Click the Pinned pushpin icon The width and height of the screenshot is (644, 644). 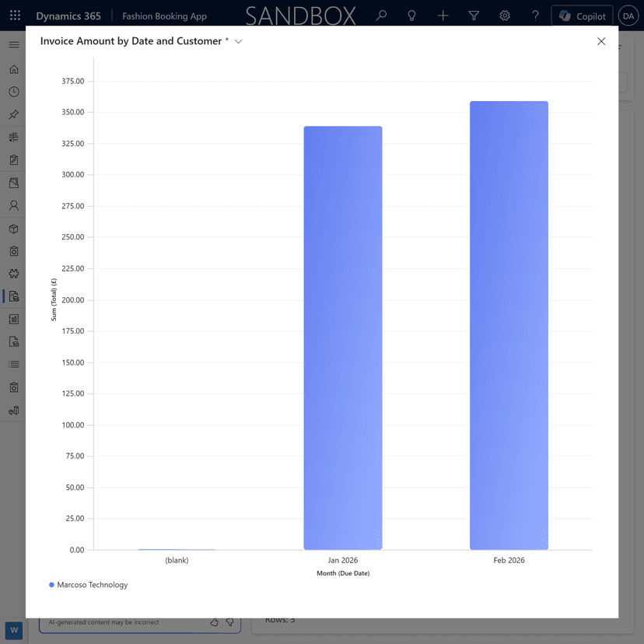(x=13, y=114)
